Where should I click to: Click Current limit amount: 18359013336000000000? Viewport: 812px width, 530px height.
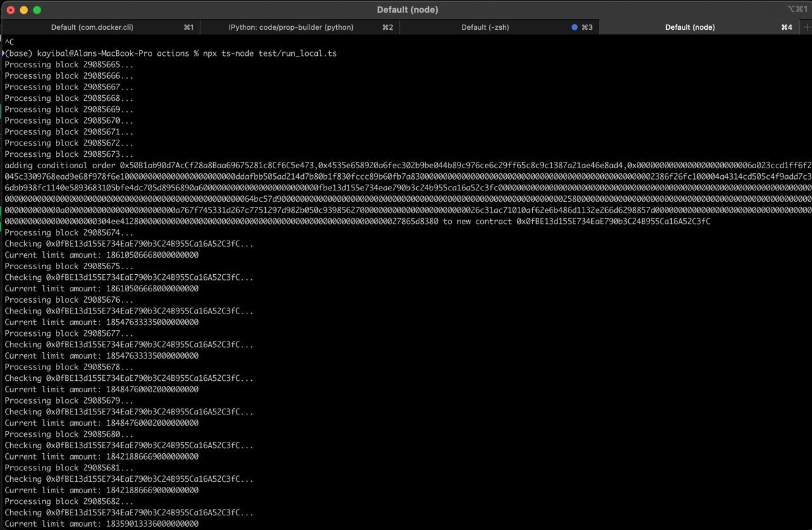(101, 524)
